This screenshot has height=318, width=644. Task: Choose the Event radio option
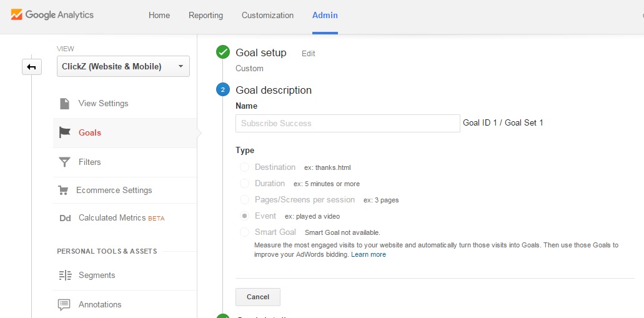click(x=244, y=216)
